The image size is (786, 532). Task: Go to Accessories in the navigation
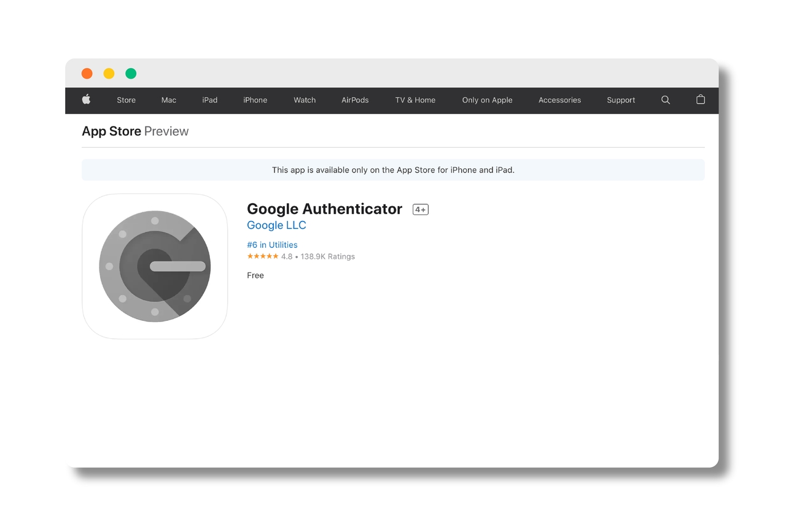559,100
